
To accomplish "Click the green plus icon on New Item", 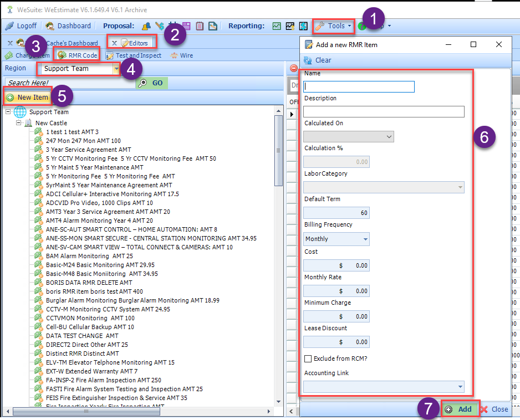I will 11,98.
